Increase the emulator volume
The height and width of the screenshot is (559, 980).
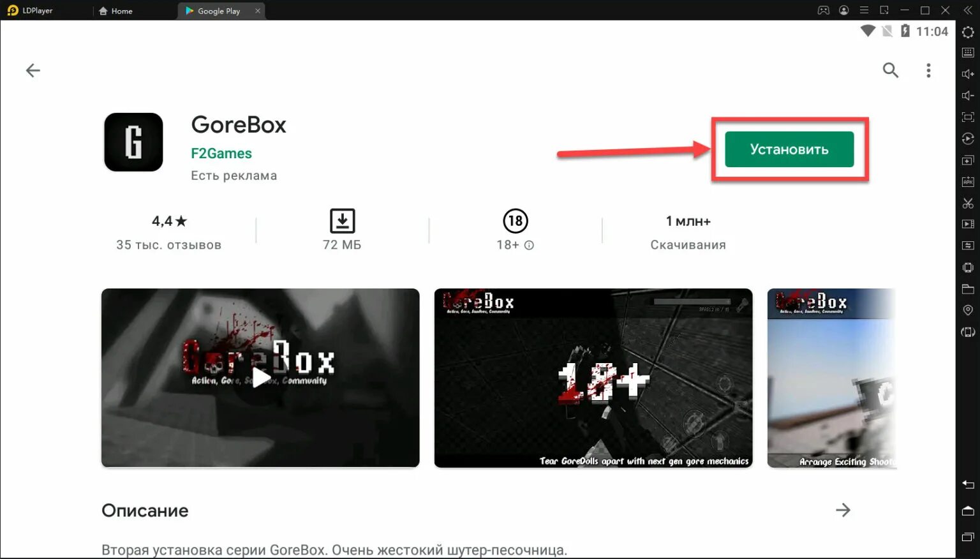[968, 74]
